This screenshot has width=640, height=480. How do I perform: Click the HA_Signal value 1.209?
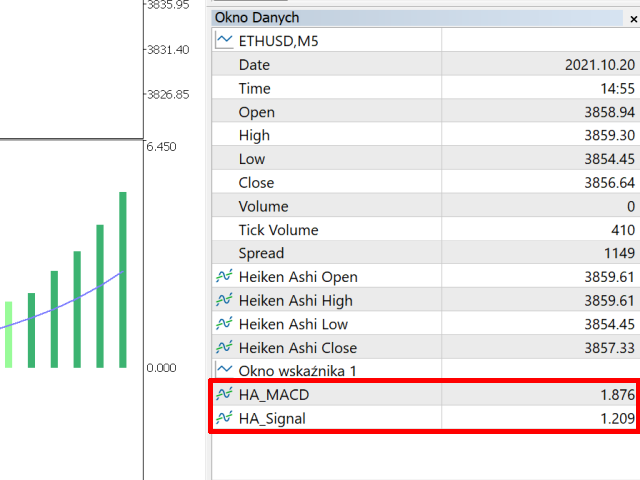617,419
